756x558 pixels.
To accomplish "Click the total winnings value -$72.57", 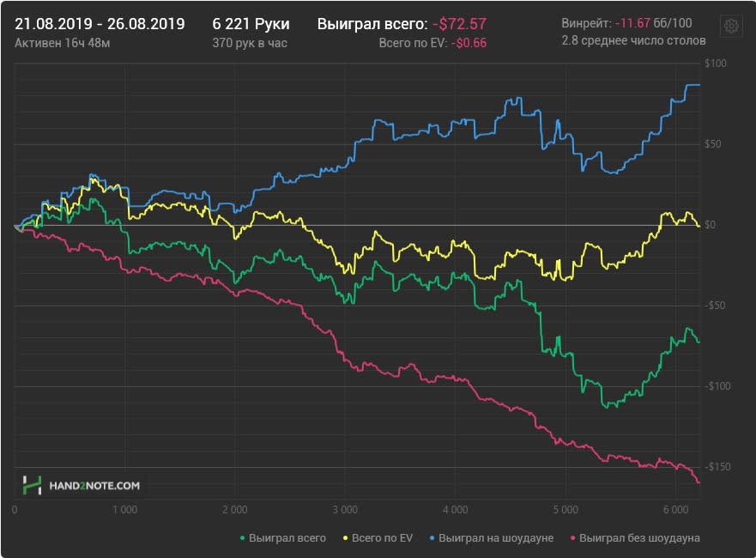I will coord(459,24).
